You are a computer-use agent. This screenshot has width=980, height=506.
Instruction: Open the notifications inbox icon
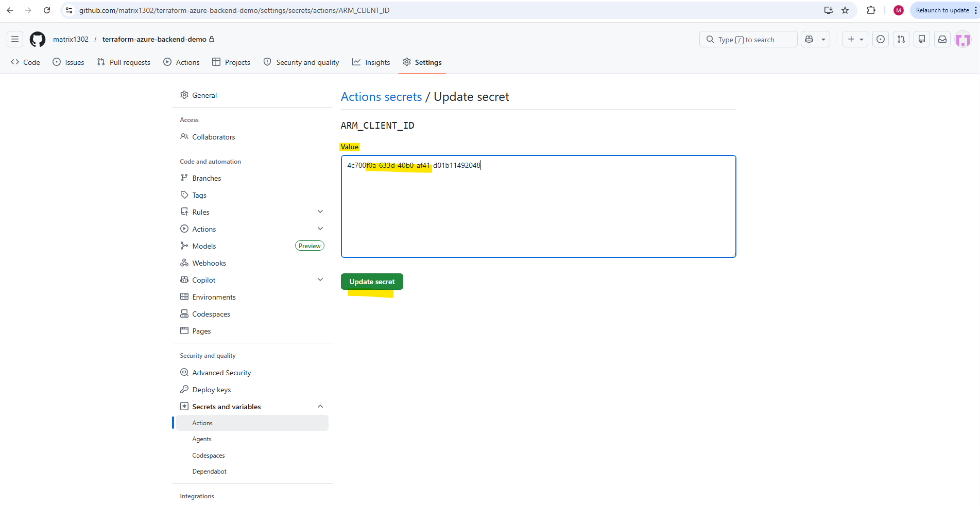(942, 39)
